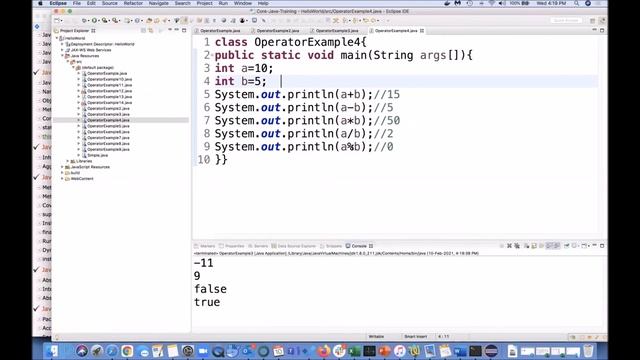Screen dimensions: 640x360
Task: Switch to the Snippets tab
Action: coord(331,246)
